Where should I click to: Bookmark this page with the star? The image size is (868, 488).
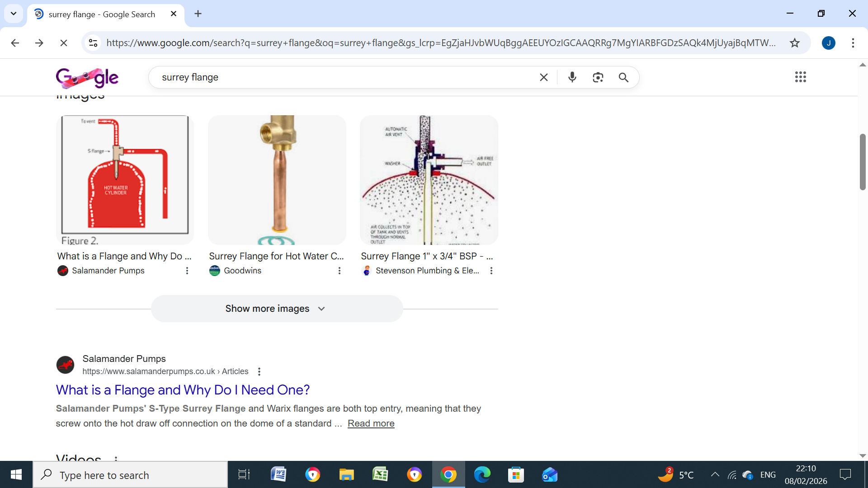coord(794,43)
